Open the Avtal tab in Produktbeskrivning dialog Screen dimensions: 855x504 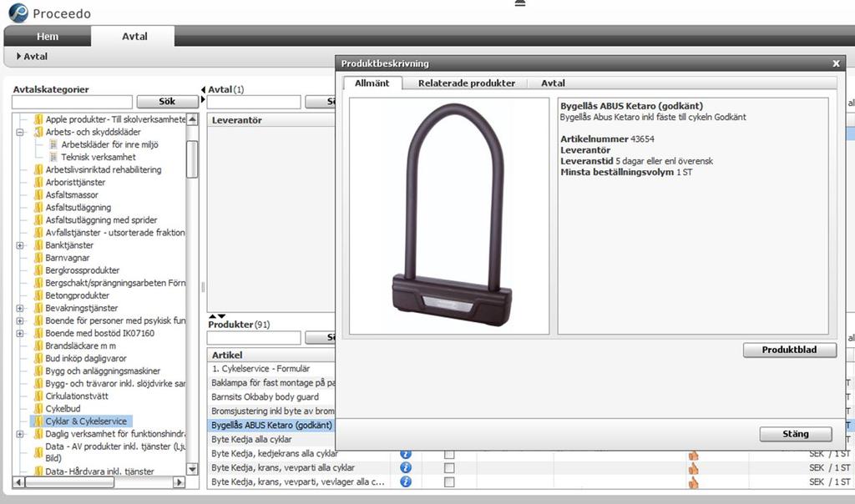pyautogui.click(x=553, y=83)
